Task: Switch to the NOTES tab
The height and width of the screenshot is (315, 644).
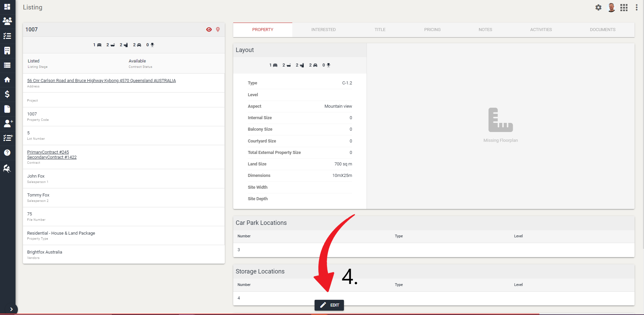Action: (485, 30)
